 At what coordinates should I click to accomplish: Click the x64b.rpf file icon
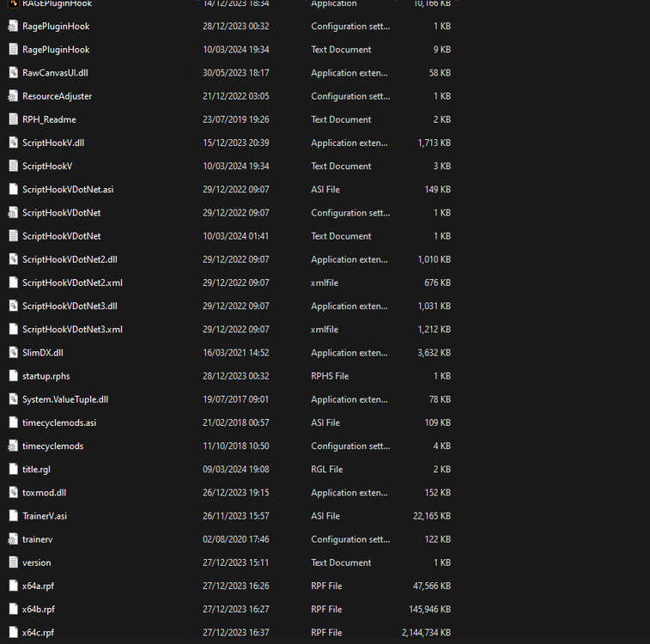pyautogui.click(x=13, y=609)
